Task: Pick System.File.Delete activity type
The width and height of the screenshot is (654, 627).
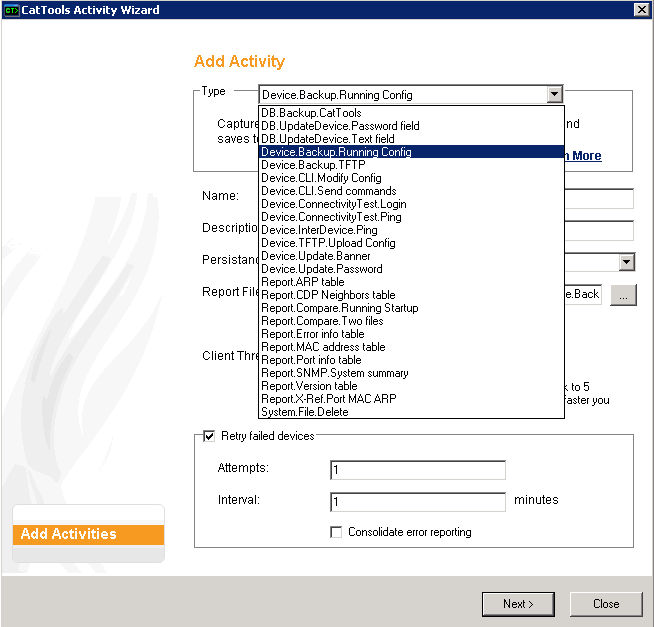Action: click(411, 412)
